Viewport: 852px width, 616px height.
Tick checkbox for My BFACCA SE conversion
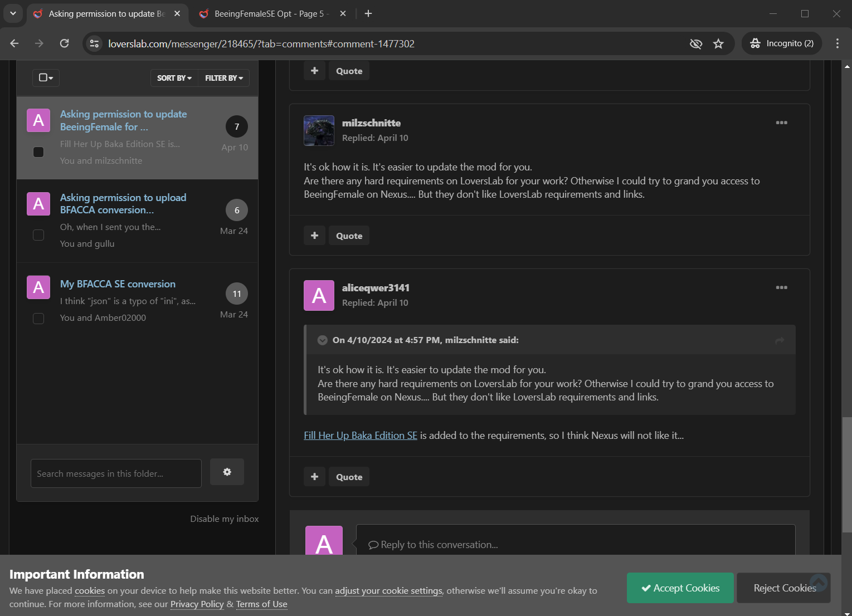tap(38, 319)
